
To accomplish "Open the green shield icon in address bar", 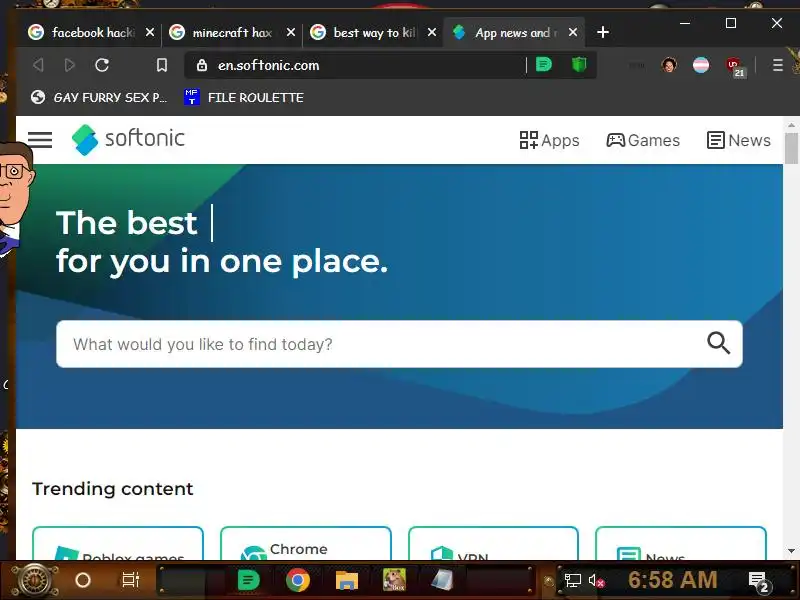I will (x=579, y=65).
